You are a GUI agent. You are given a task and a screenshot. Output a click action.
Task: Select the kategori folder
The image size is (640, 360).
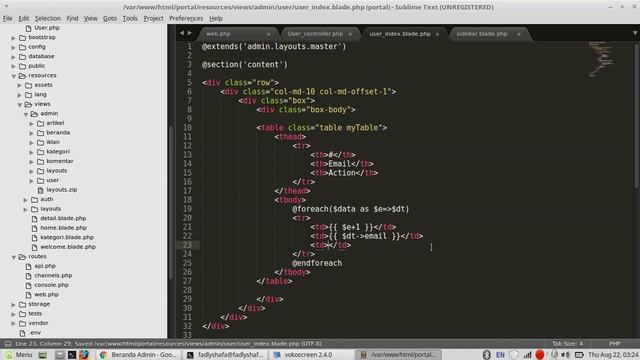58,151
